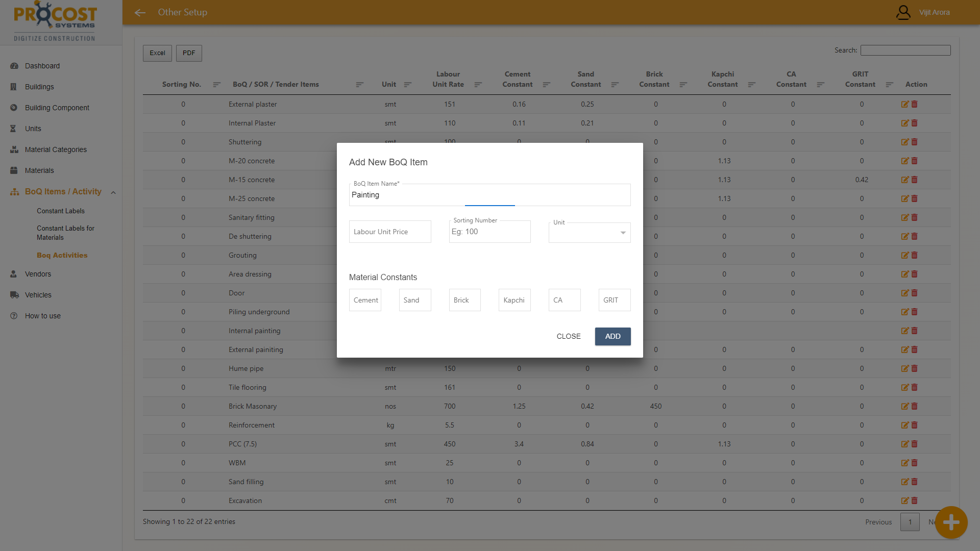Open the Dashboard from the sidebar

[42, 66]
